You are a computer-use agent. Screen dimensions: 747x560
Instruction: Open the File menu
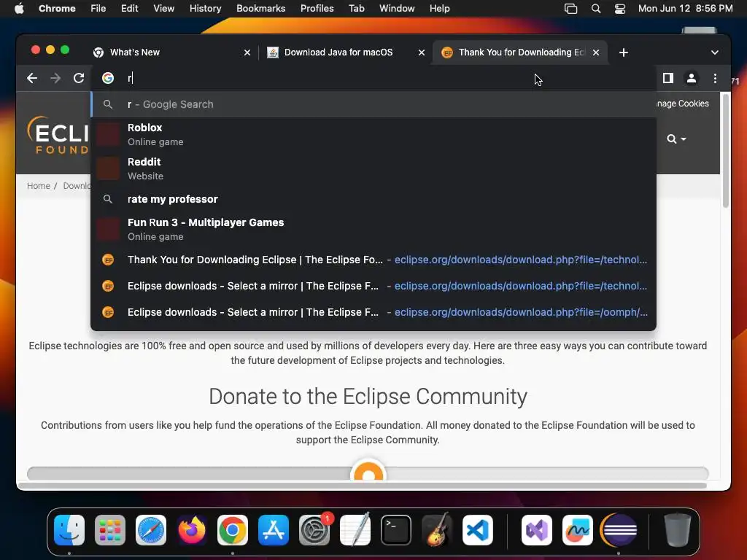98,8
